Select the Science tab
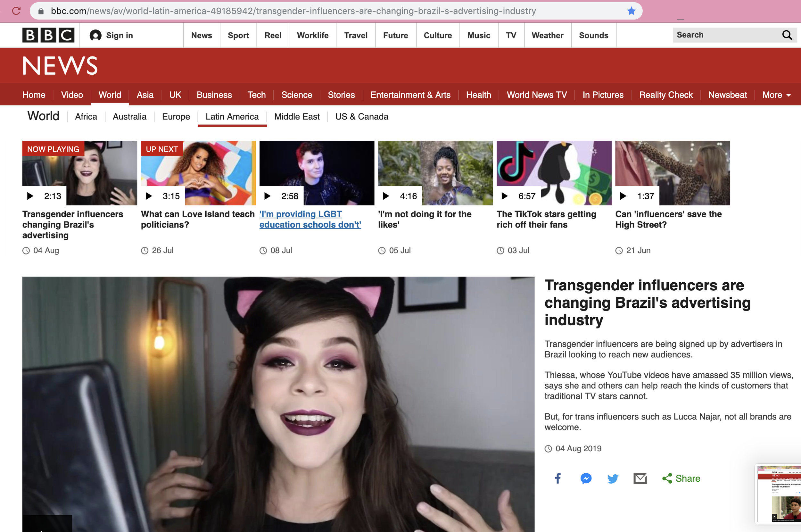The width and height of the screenshot is (801, 532). coord(296,95)
